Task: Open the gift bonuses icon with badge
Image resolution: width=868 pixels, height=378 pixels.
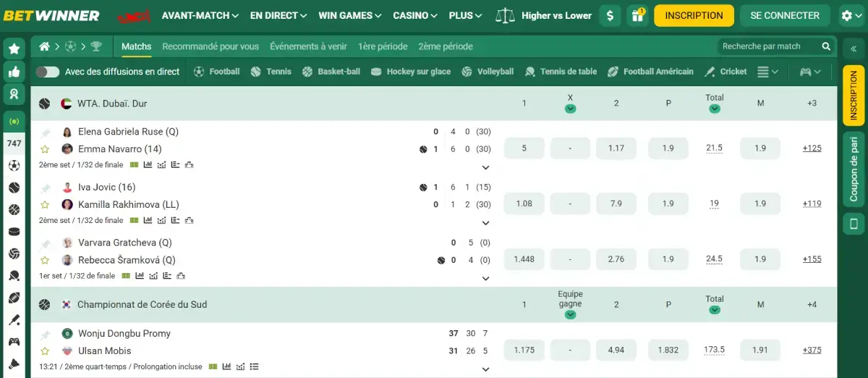Action: point(637,15)
